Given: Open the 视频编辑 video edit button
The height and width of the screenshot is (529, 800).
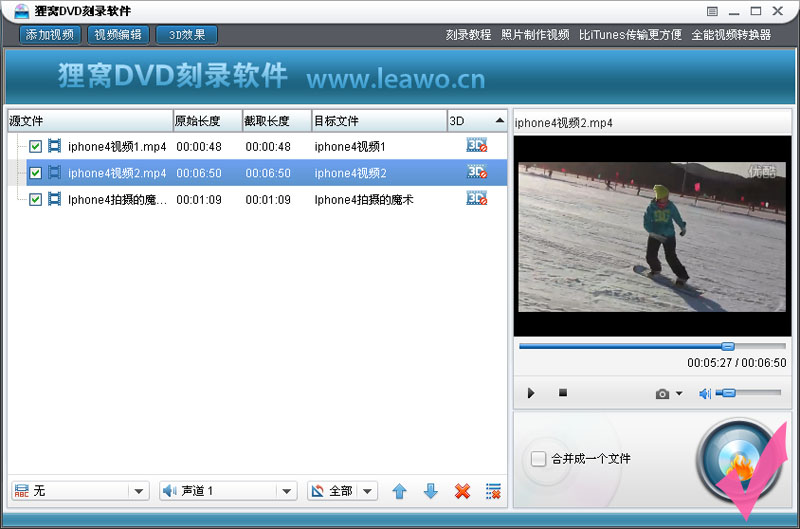Looking at the screenshot, I should [118, 35].
